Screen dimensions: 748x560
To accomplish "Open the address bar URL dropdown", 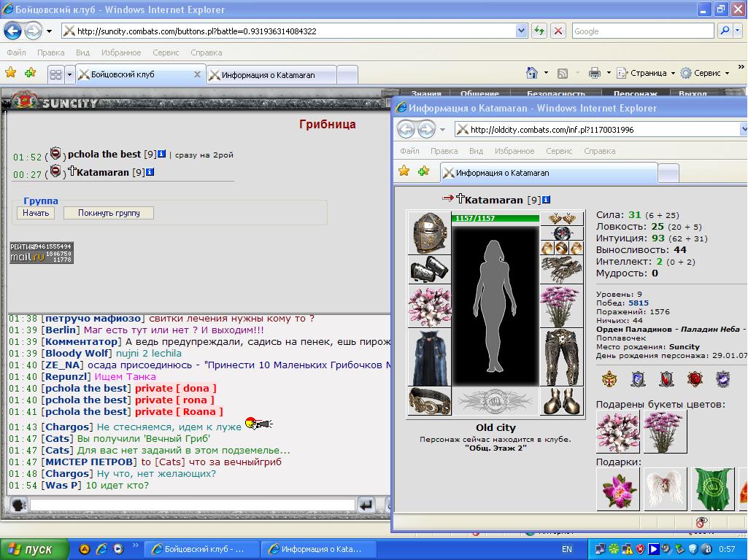I will [x=521, y=31].
